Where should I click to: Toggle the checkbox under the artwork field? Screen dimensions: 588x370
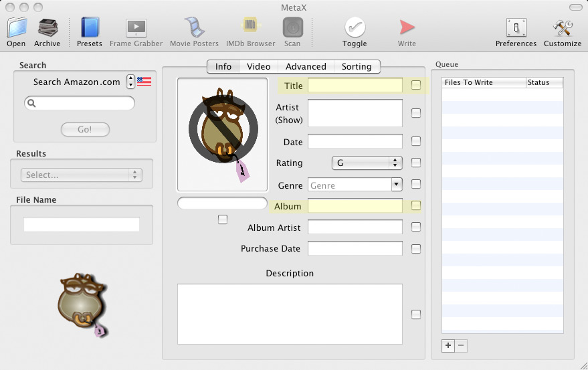tap(223, 219)
